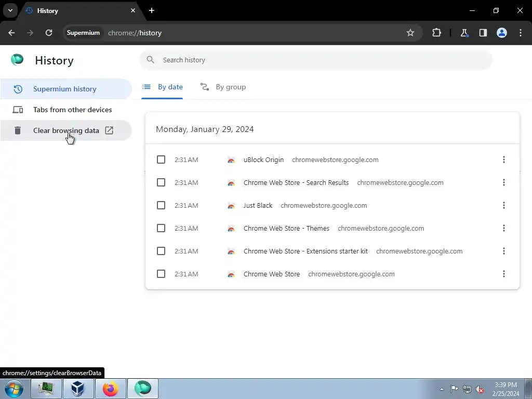Open a new tab with plus button
This screenshot has width=532, height=399.
coord(152,10)
